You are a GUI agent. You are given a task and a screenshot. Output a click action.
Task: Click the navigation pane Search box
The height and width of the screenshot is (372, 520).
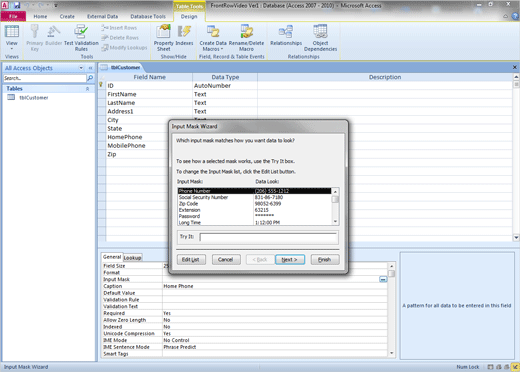tap(45, 78)
